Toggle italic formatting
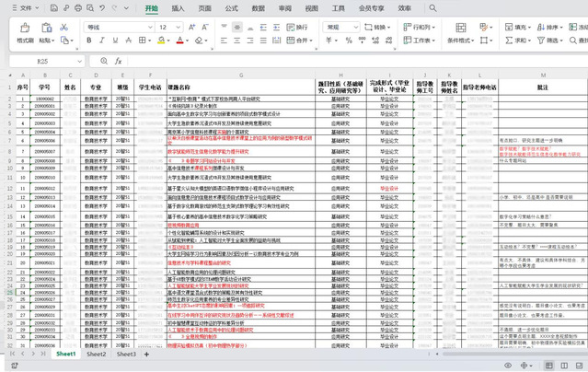 point(102,41)
